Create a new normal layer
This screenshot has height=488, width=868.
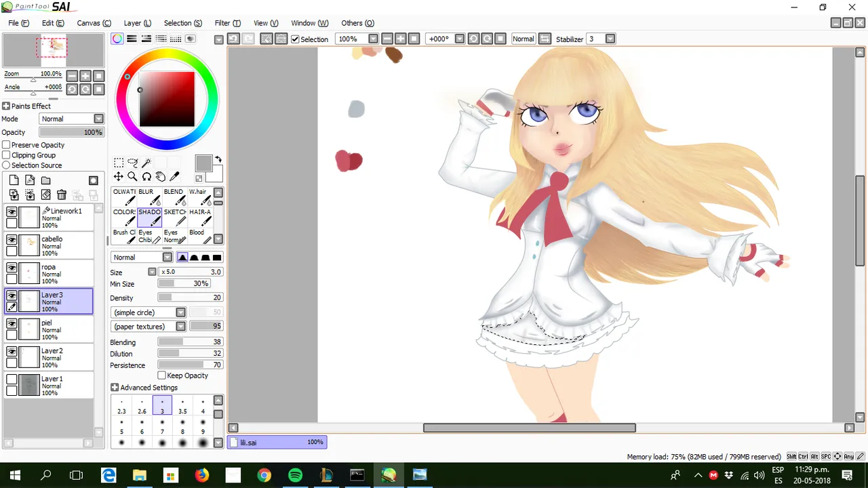tap(14, 180)
